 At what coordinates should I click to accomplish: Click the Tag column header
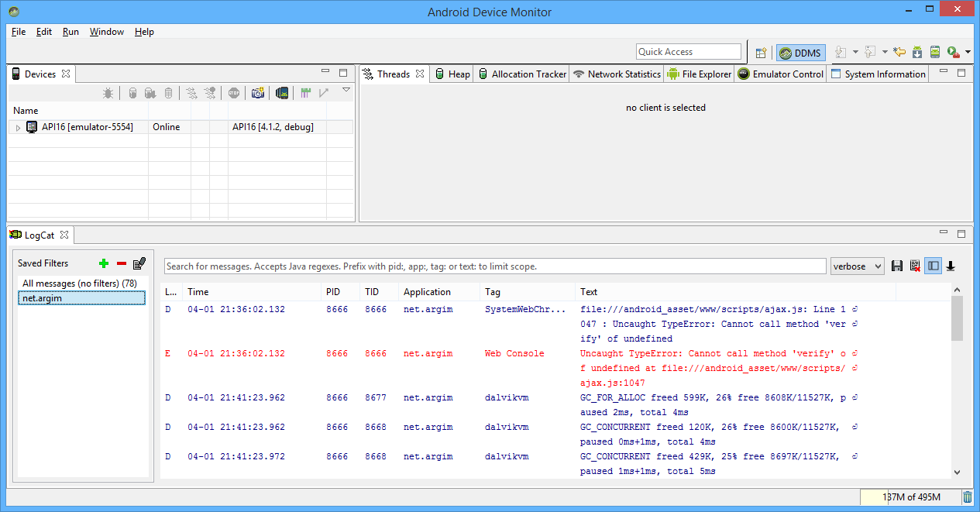528,292
